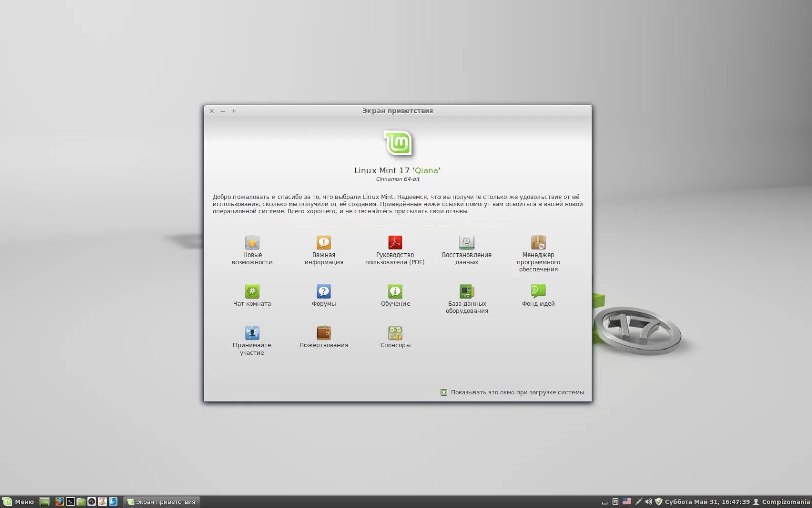The width and height of the screenshot is (812, 508).
Task: Launch the blue swirl panel launcher icon
Action: pyautogui.click(x=113, y=502)
